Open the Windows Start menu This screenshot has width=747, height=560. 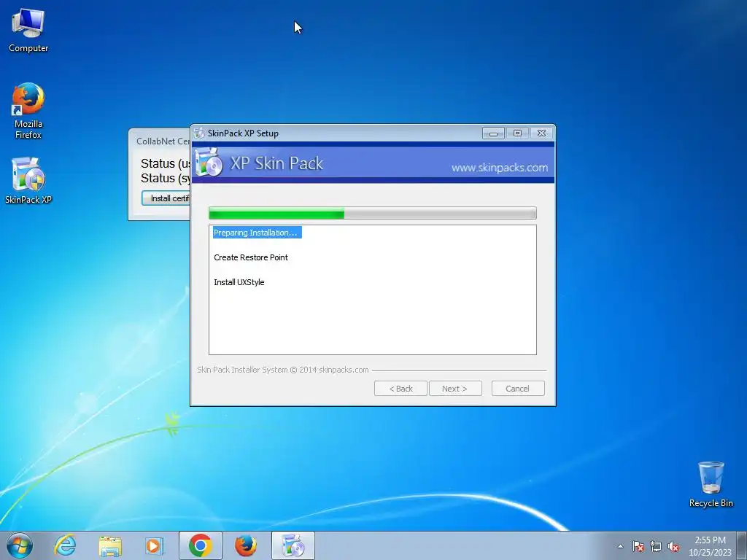point(20,545)
